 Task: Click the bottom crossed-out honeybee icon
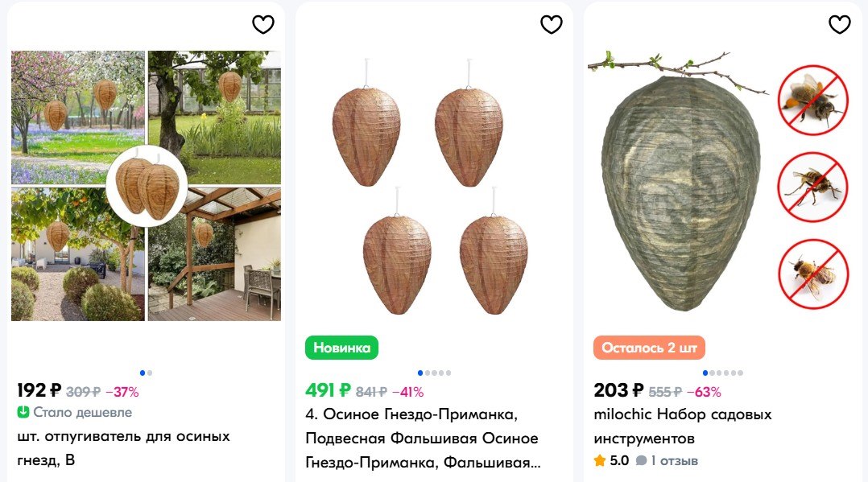812,274
